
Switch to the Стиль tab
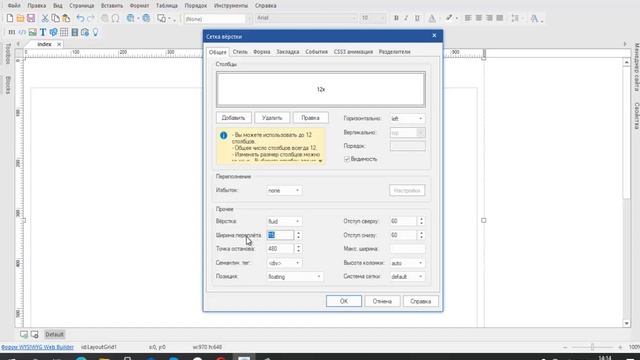click(240, 52)
